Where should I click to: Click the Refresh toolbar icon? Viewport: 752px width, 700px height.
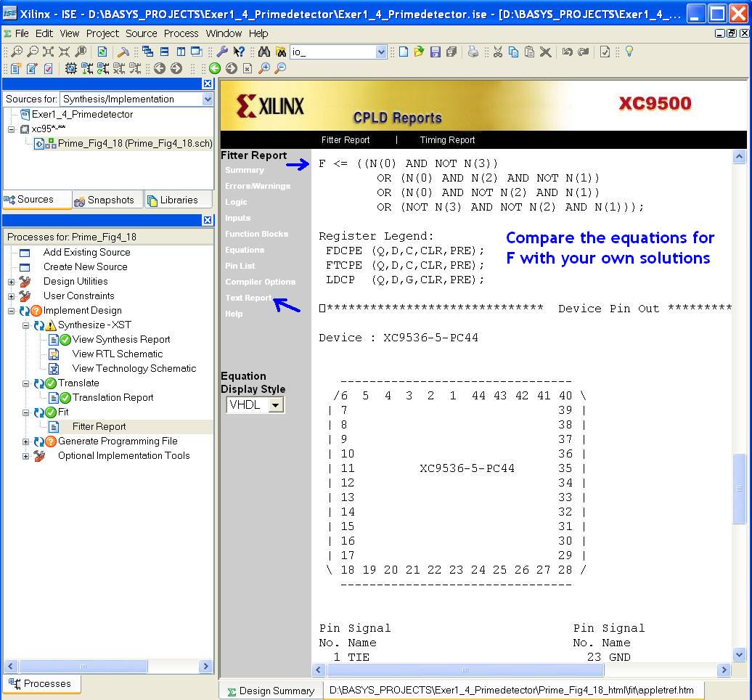[x=102, y=52]
